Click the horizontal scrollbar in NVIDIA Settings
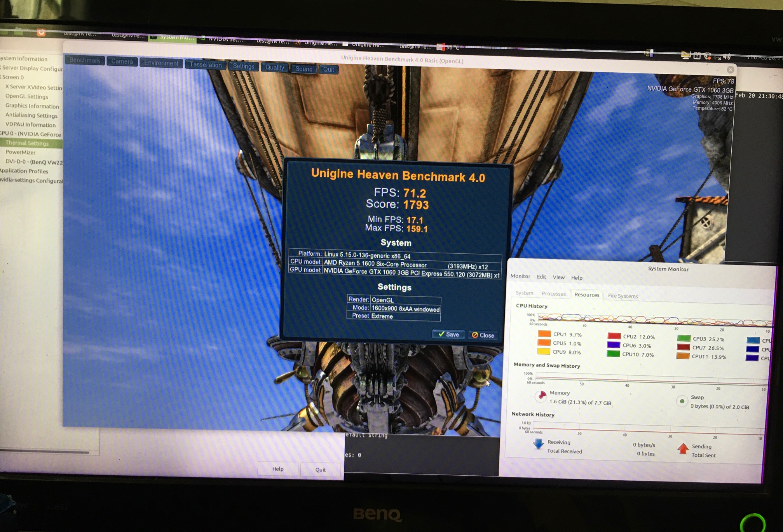783x532 pixels. (45, 452)
